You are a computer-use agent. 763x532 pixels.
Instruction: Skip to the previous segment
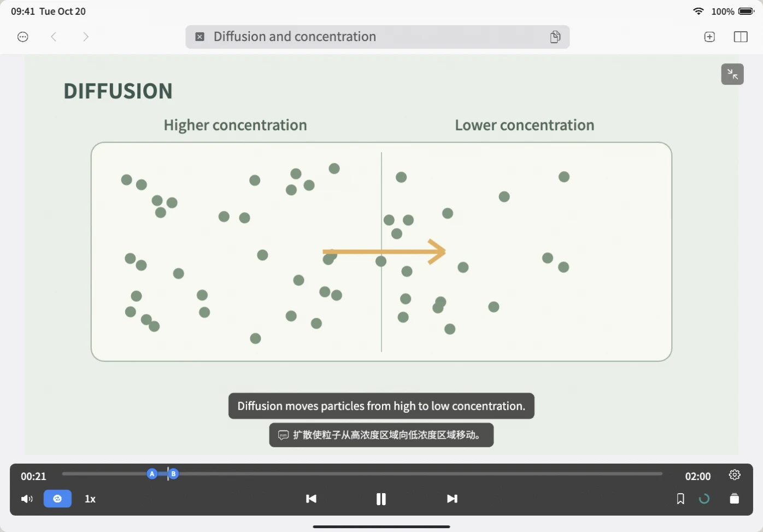[x=311, y=499]
